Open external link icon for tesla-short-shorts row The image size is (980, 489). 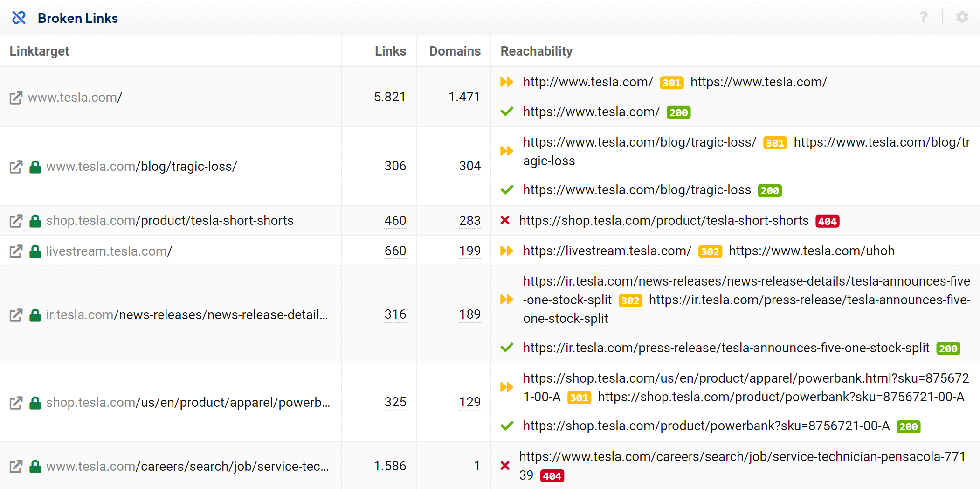pos(16,221)
